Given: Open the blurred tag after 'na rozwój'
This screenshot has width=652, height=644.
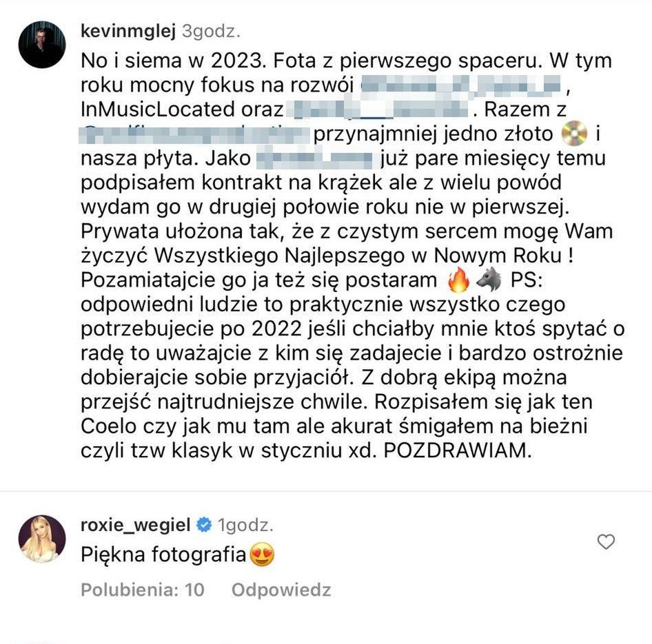Looking at the screenshot, I should 461,85.
